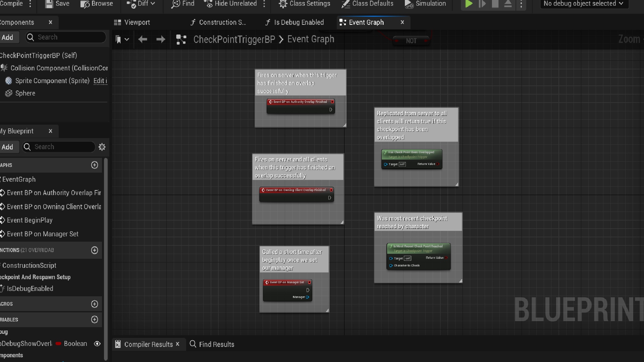The image size is (644, 362).
Task: Toggle visibility of the bDebugShowOverl variable
Action: click(x=97, y=344)
